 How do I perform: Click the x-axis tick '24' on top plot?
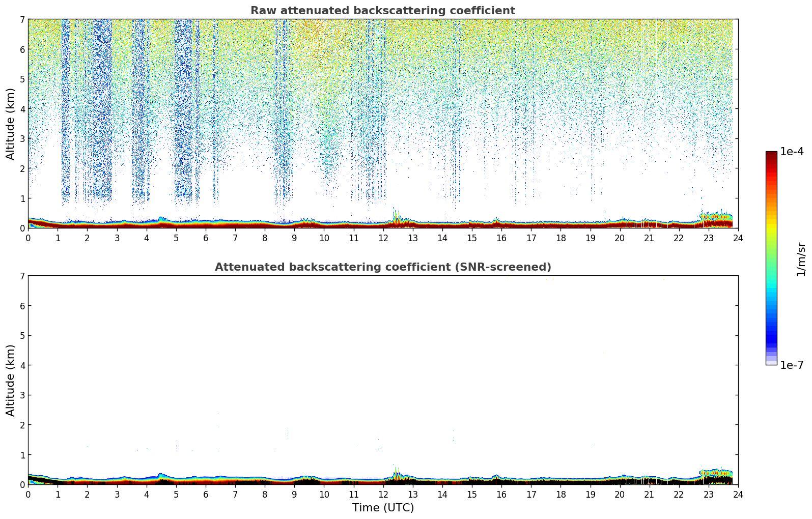(x=738, y=238)
